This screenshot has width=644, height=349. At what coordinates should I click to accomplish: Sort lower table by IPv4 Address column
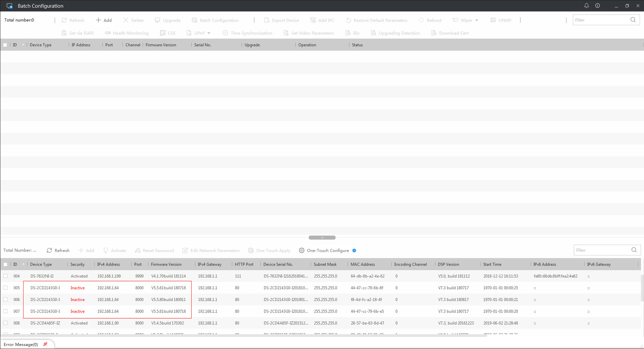(x=108, y=264)
